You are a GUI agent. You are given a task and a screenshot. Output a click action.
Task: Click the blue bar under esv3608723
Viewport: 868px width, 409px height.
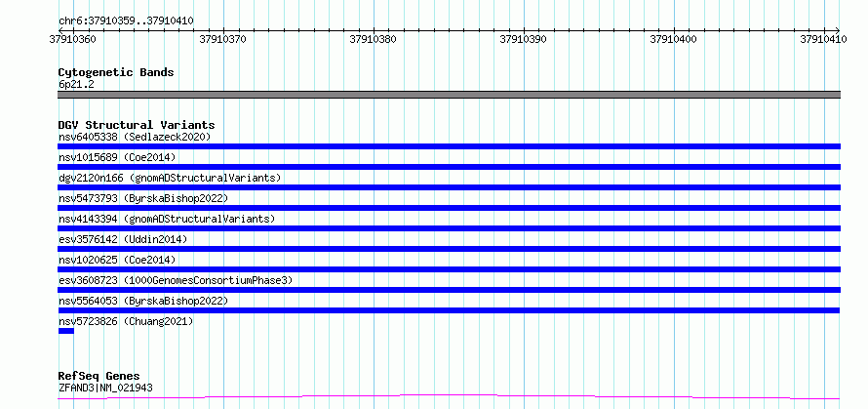point(449,290)
